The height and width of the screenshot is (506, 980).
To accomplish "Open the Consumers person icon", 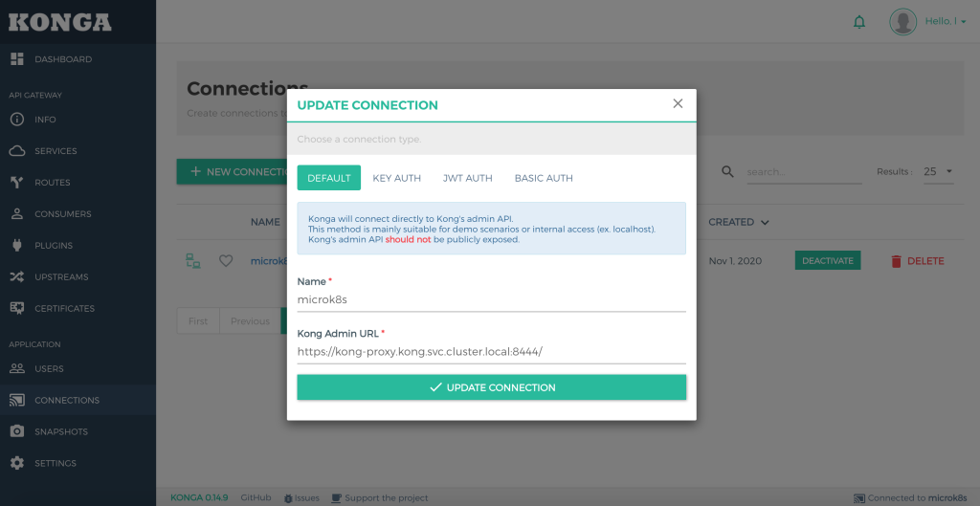I will [17, 213].
